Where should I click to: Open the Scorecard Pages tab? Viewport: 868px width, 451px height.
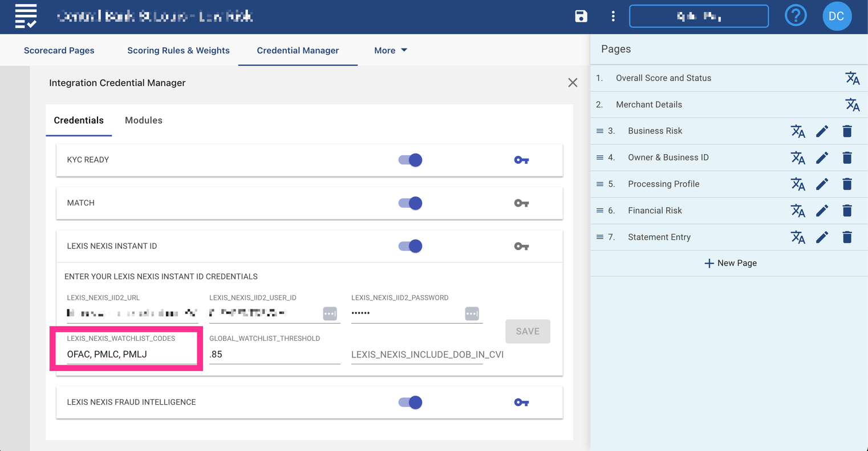coord(59,50)
